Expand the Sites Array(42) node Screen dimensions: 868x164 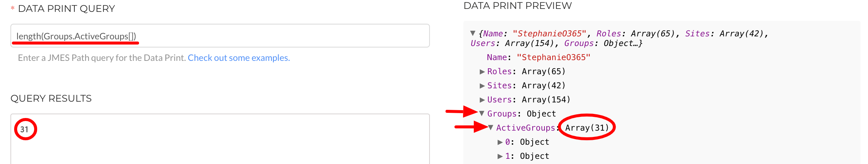482,86
